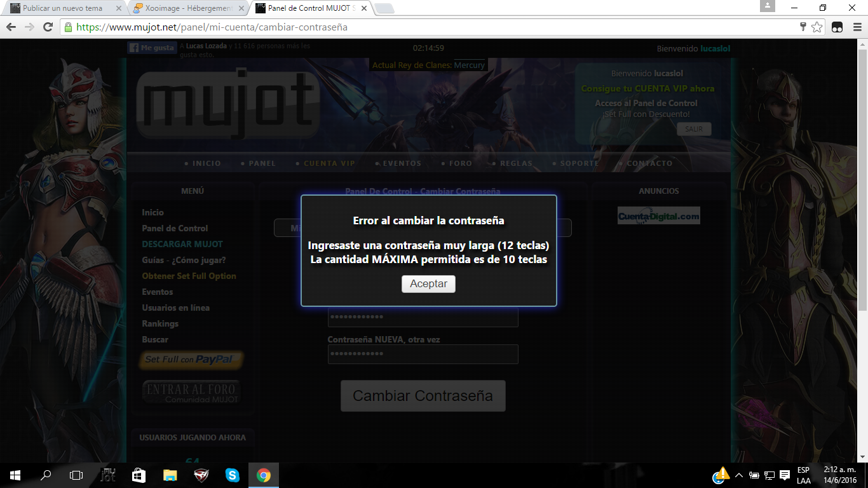Bookmark this page with the star icon
The height and width of the screenshot is (488, 868).
point(817,27)
